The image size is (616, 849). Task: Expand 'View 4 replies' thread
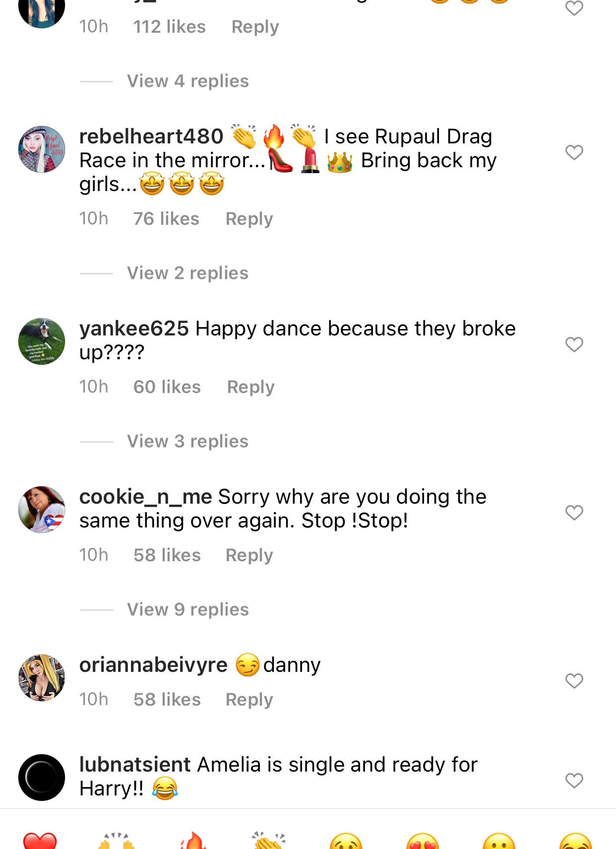[187, 81]
